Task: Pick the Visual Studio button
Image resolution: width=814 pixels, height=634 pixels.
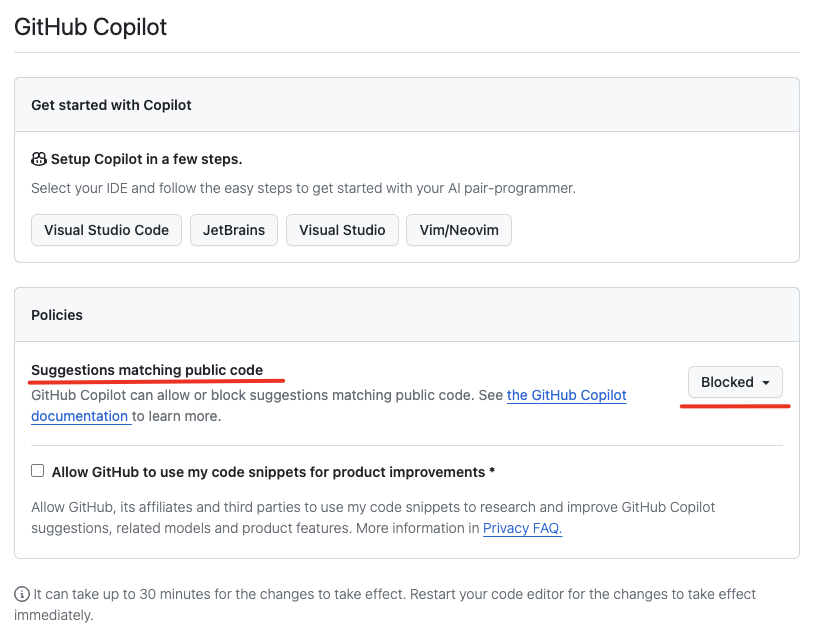Action: coord(342,230)
